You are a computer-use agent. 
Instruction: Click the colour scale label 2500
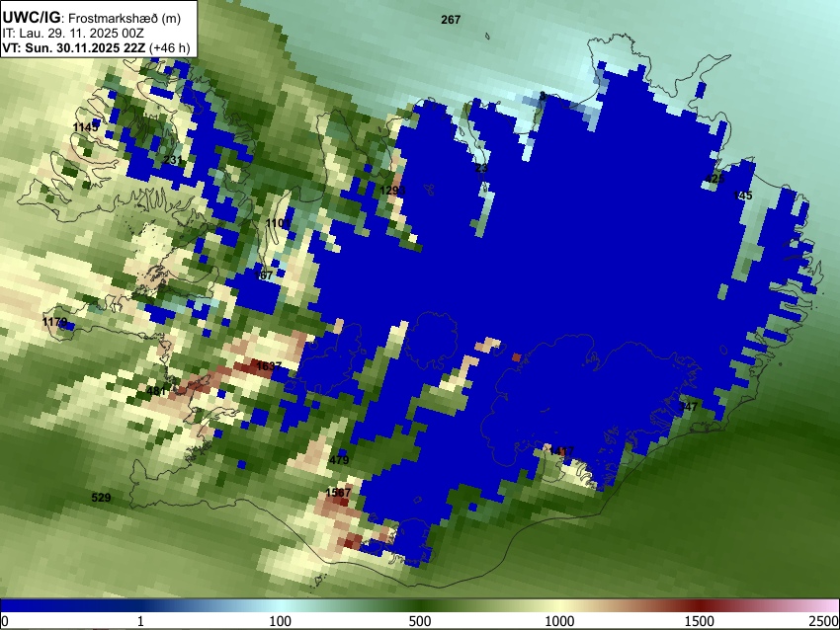click(824, 621)
